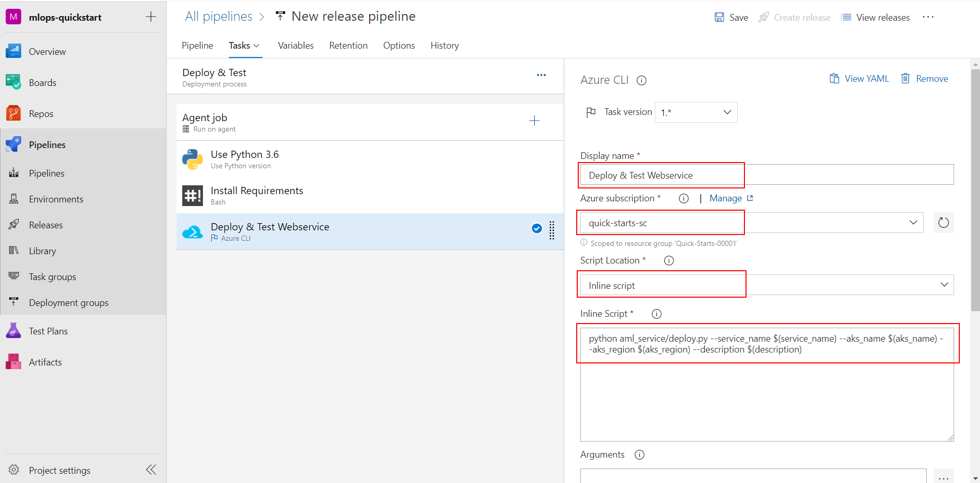Click the drag handle on Deploy & Test Webservice task
The width and height of the screenshot is (980, 483).
552,230
